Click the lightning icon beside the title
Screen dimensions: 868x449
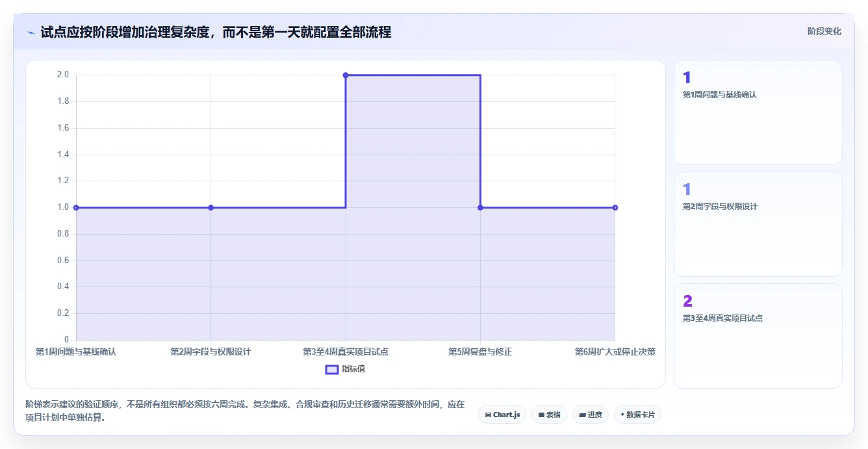click(x=31, y=32)
